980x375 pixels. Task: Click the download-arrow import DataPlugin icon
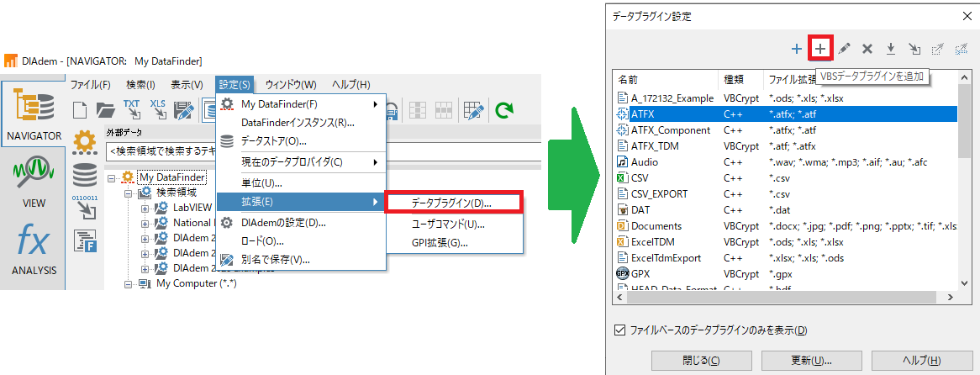point(891,48)
